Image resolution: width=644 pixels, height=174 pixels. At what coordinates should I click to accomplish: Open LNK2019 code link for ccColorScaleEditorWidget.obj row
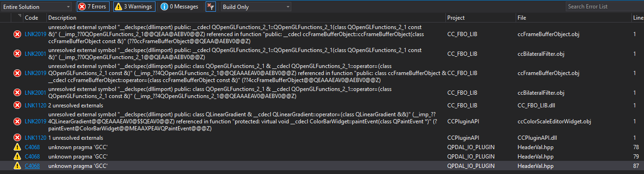[x=36, y=121]
